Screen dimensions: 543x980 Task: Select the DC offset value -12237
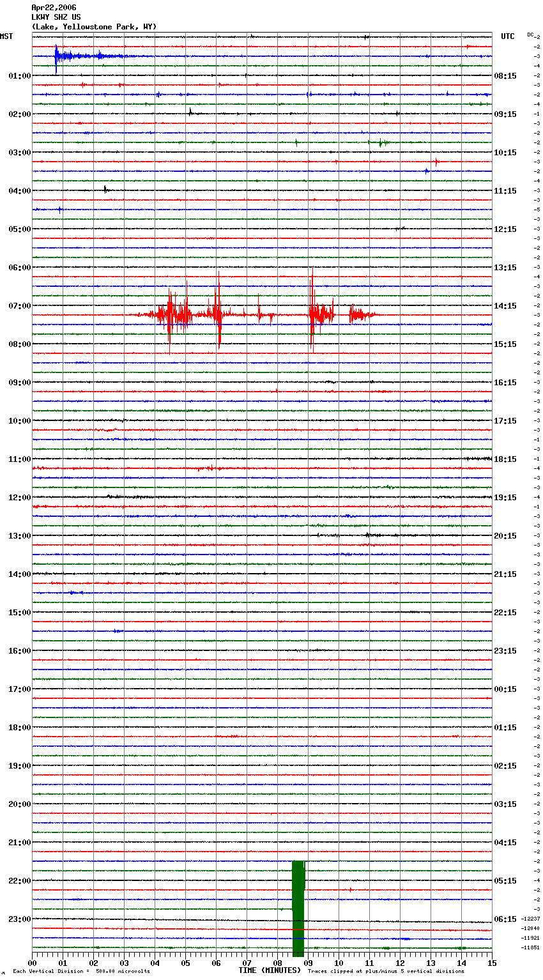(530, 919)
